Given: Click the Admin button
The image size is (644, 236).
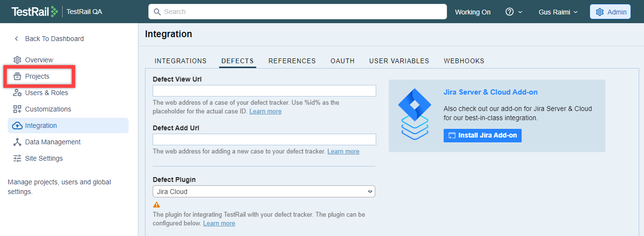Looking at the screenshot, I should pyautogui.click(x=610, y=12).
